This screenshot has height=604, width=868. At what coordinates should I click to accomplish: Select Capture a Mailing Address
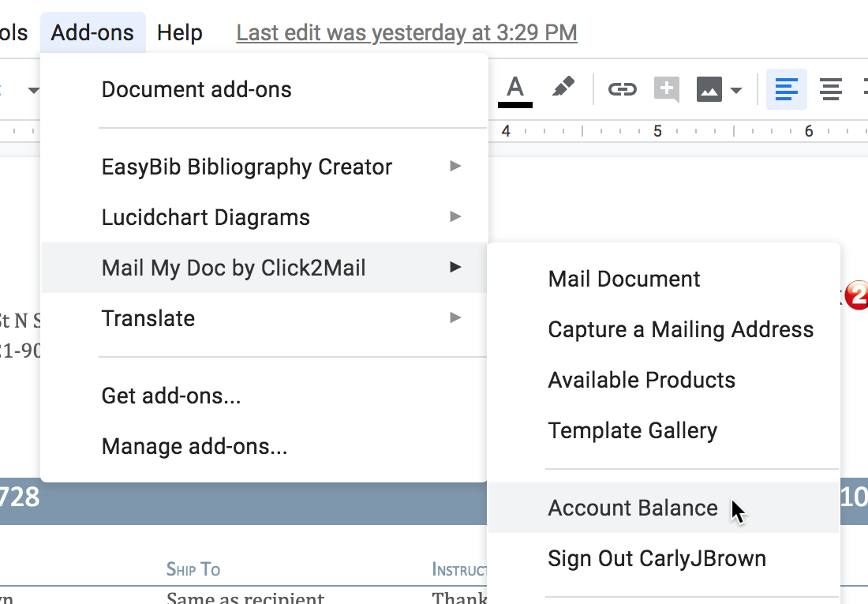tap(663, 330)
